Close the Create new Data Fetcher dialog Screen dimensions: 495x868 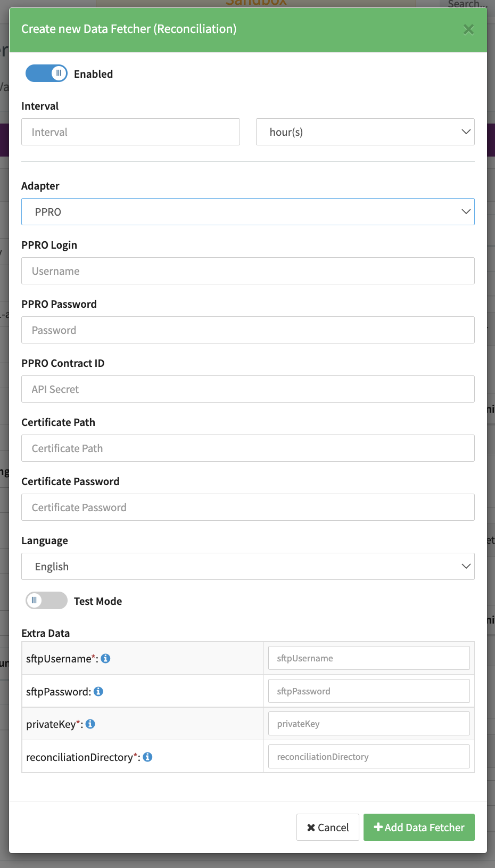pos(468,29)
